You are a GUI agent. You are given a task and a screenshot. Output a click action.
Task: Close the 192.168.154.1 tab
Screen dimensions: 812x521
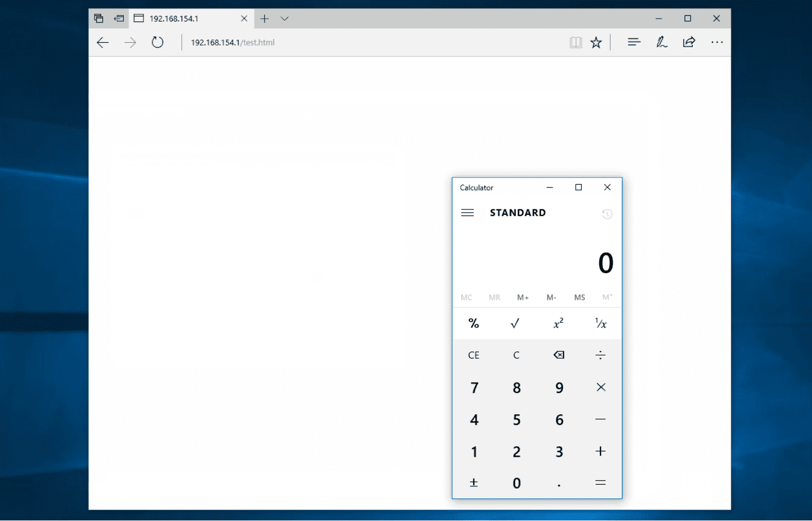coord(244,19)
